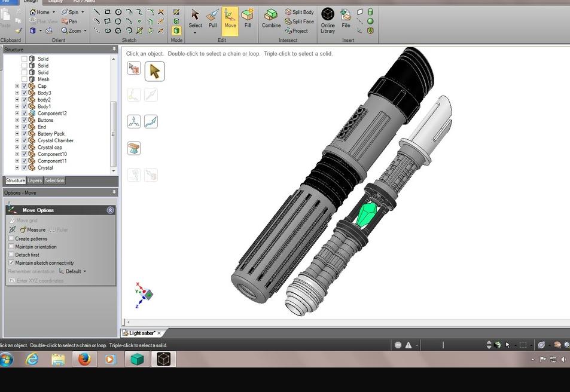Enable Maintain orientation
The width and height of the screenshot is (570, 392).
11,246
